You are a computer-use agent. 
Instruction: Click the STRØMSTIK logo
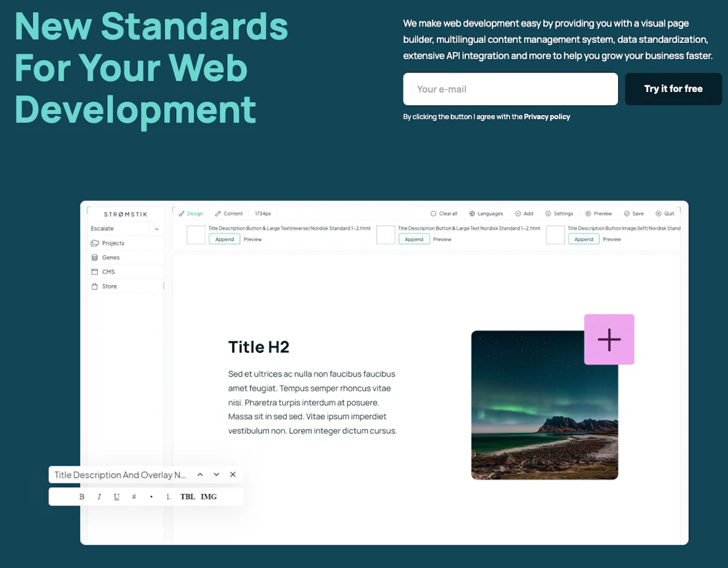[x=126, y=215]
